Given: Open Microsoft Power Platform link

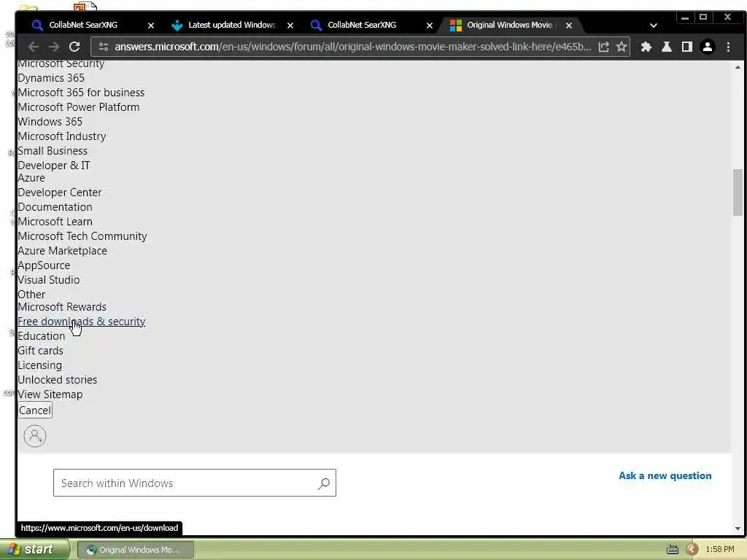Looking at the screenshot, I should click(x=79, y=107).
